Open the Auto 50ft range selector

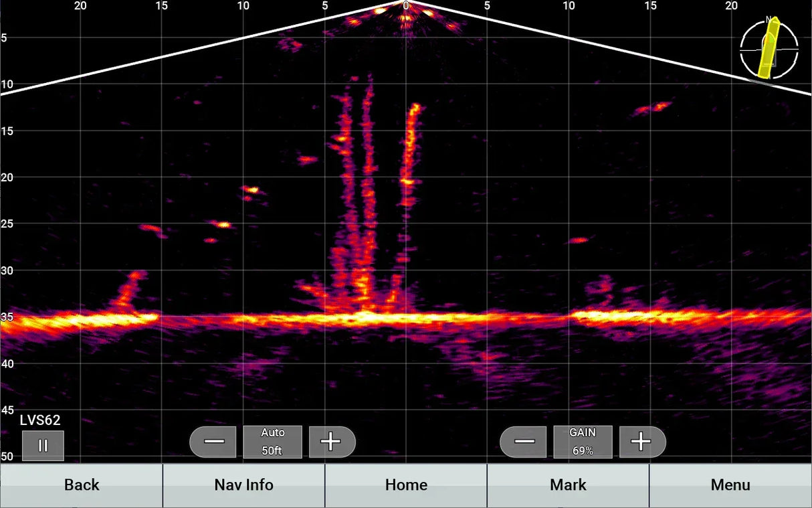[x=272, y=441]
